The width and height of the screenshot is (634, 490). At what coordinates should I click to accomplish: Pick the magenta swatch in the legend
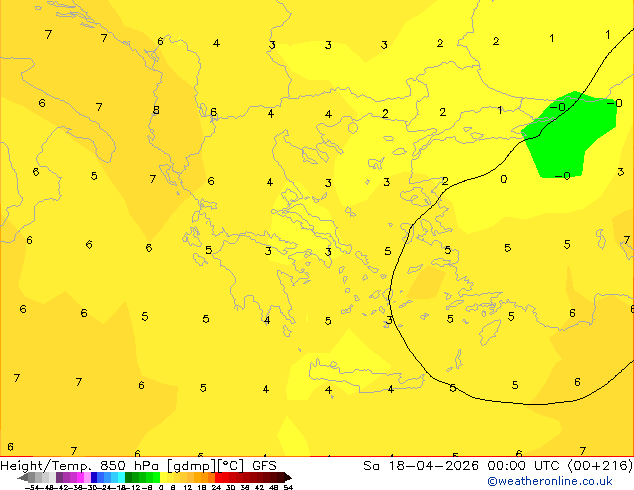tap(75, 477)
